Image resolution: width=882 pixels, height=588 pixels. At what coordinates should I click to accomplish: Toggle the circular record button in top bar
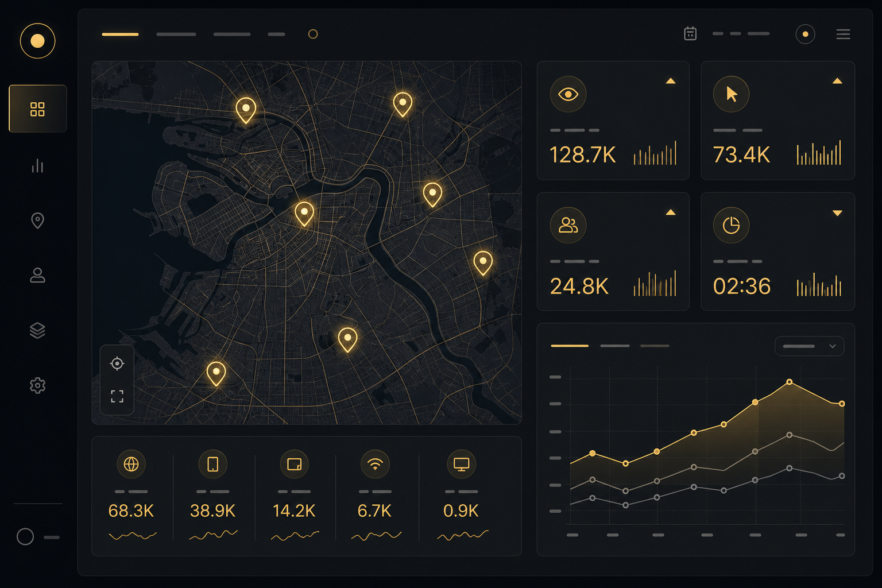(x=805, y=34)
